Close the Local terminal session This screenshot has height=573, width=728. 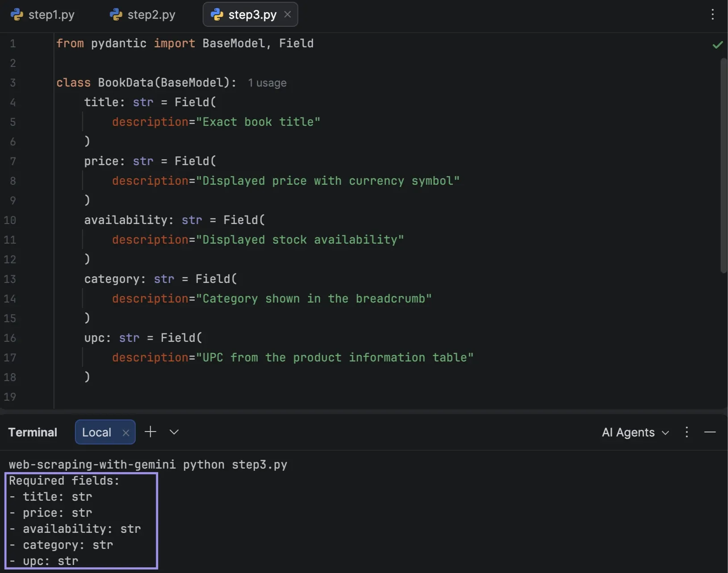point(126,432)
